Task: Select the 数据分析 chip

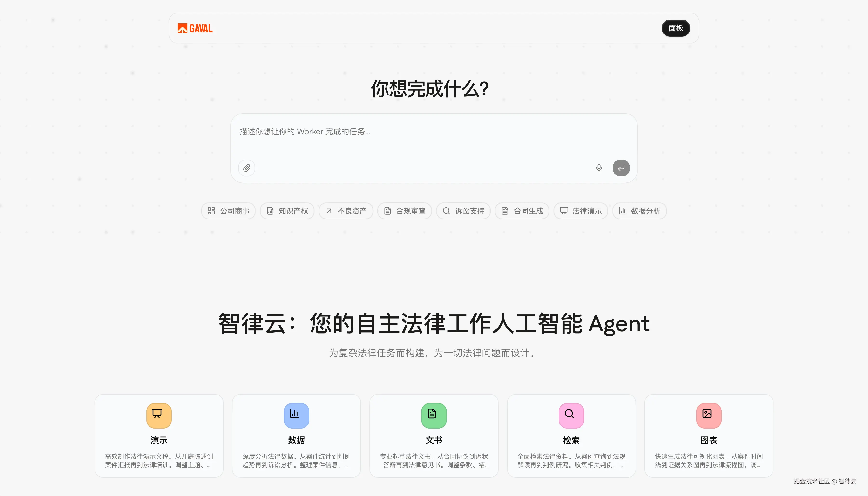Action: point(640,211)
